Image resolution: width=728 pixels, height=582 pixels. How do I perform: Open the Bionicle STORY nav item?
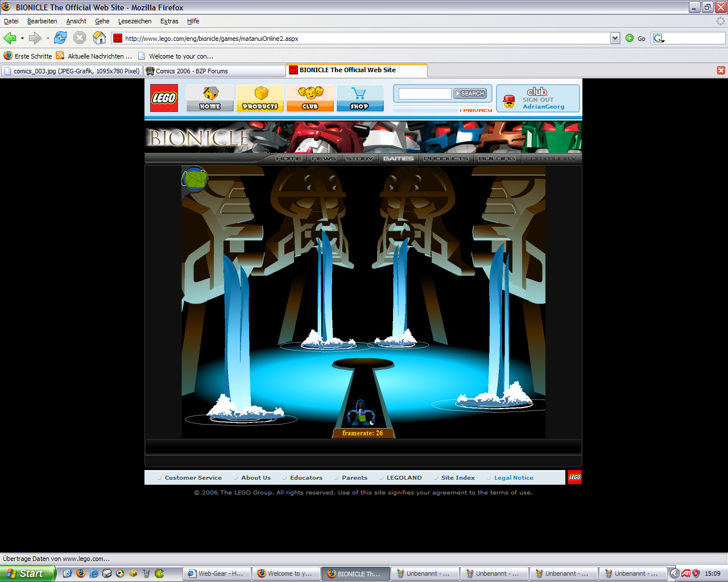[x=359, y=159]
